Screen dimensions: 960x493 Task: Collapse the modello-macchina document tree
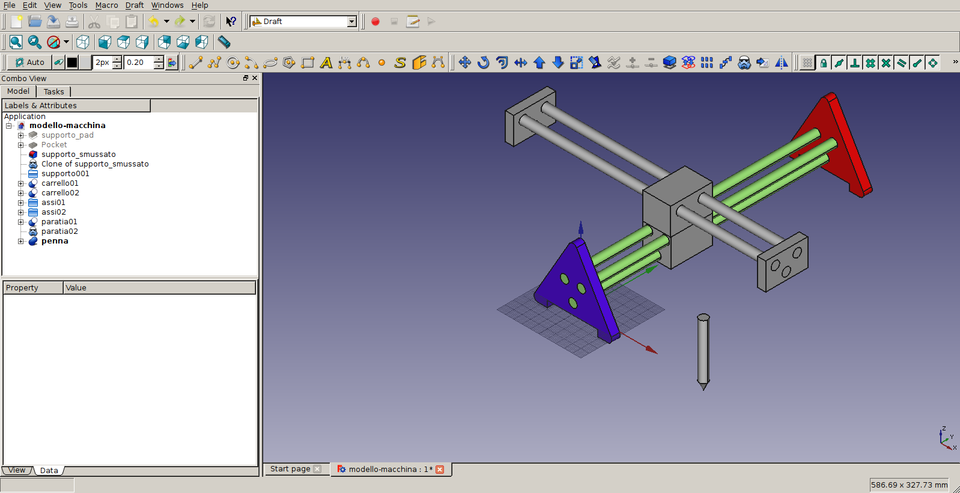[x=9, y=126]
